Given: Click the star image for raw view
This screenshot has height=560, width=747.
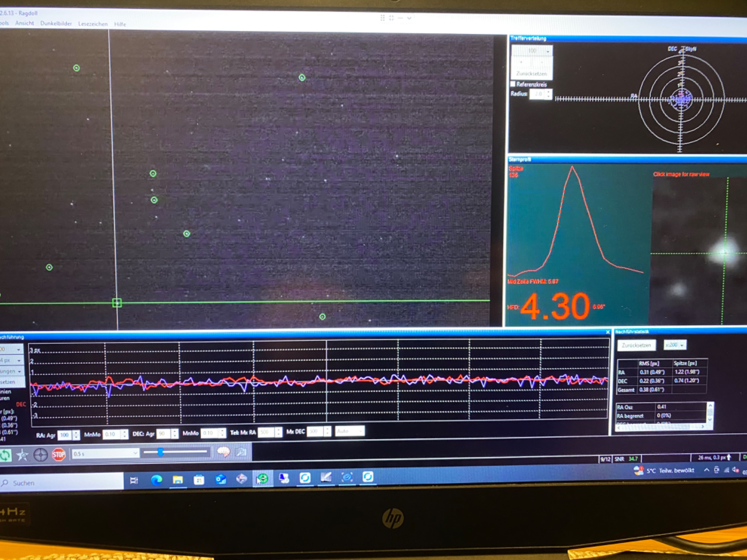Looking at the screenshot, I should tap(699, 249).
